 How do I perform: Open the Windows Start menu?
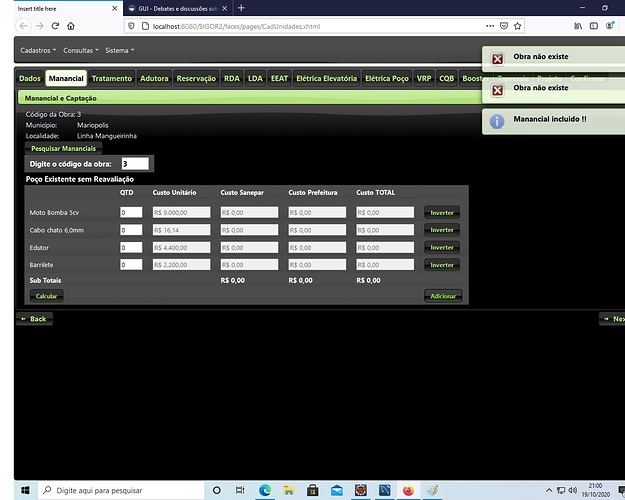click(x=26, y=490)
